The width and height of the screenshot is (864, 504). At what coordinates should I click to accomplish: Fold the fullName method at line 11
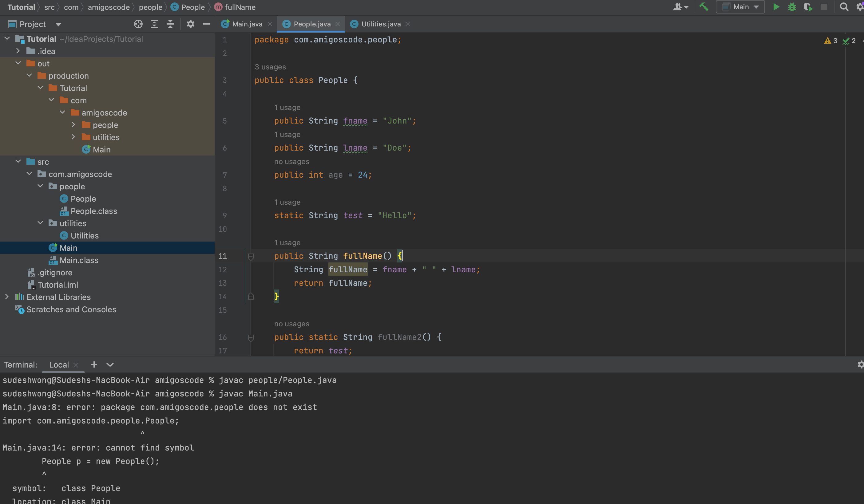coord(251,256)
